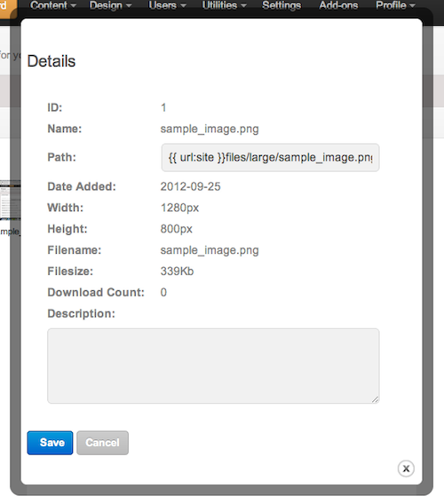This screenshot has height=504, width=444.
Task: Open the Users menu
Action: tap(167, 5)
